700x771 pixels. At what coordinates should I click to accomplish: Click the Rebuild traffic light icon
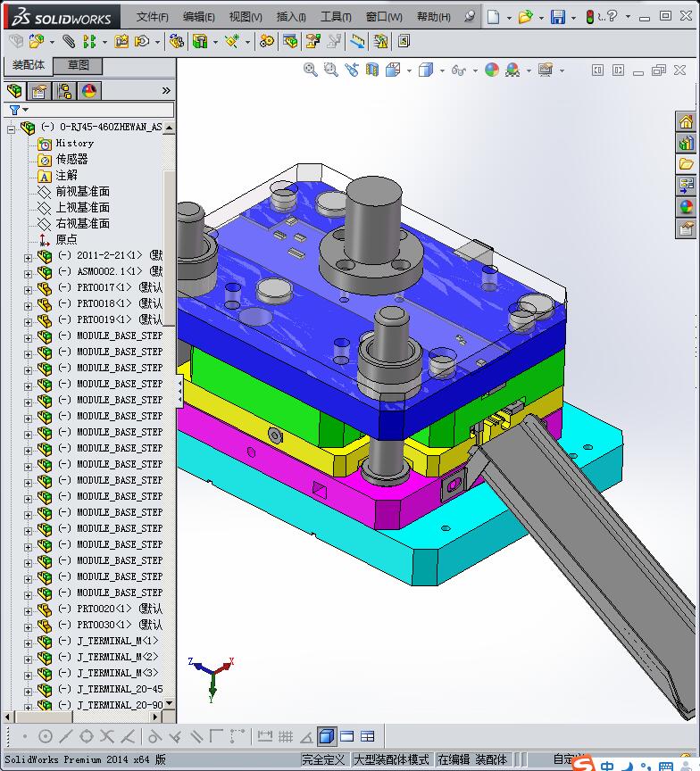pyautogui.click(x=589, y=17)
